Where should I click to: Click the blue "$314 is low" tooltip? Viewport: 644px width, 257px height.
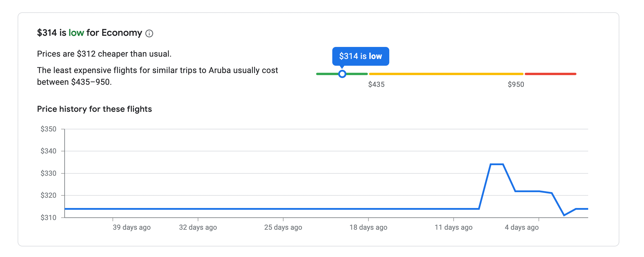pyautogui.click(x=360, y=56)
